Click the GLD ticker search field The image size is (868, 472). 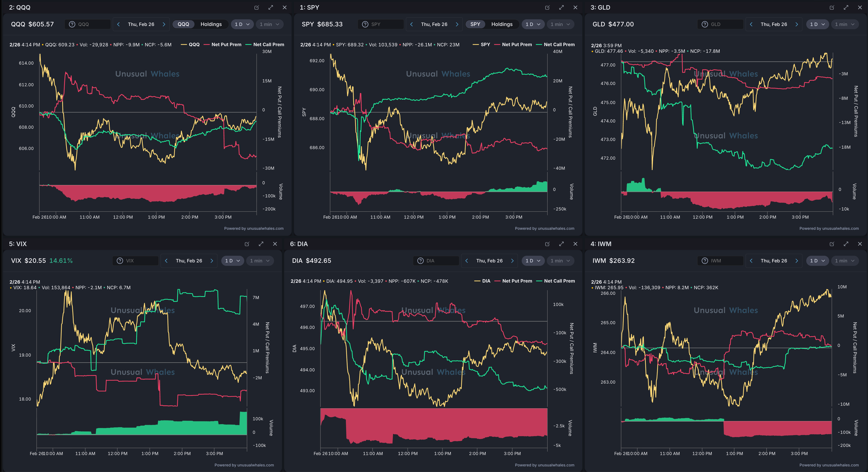pyautogui.click(x=725, y=24)
